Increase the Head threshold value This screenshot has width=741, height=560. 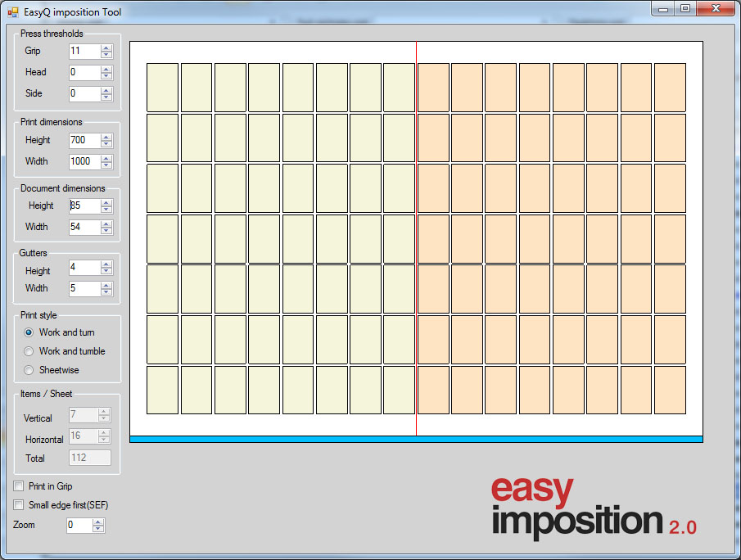(x=106, y=69)
